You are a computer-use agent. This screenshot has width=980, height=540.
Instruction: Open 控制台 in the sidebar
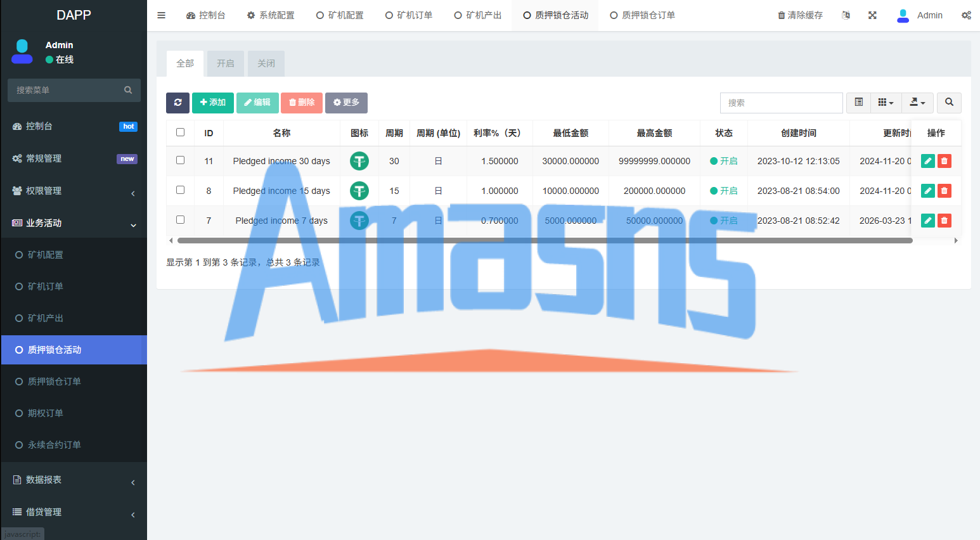pyautogui.click(x=74, y=126)
